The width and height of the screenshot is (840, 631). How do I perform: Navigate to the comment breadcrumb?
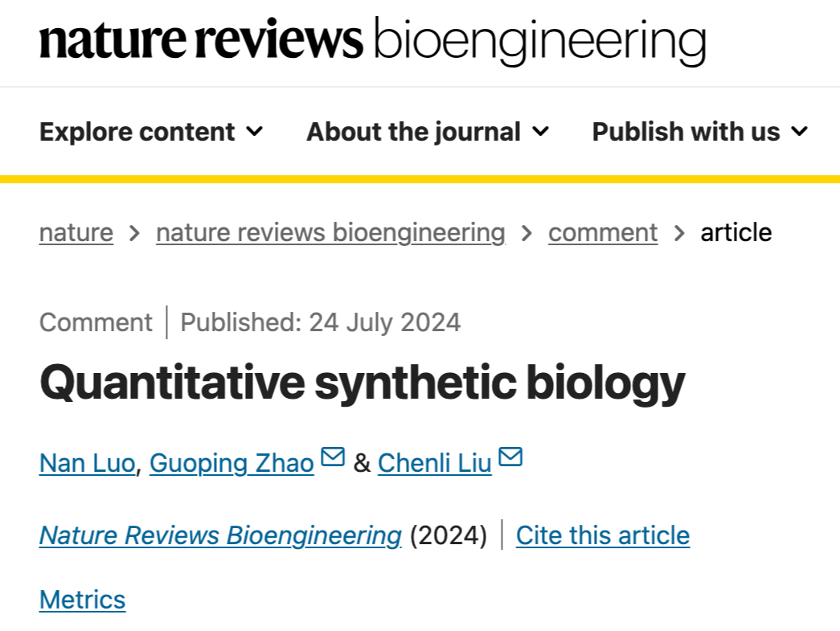tap(603, 232)
